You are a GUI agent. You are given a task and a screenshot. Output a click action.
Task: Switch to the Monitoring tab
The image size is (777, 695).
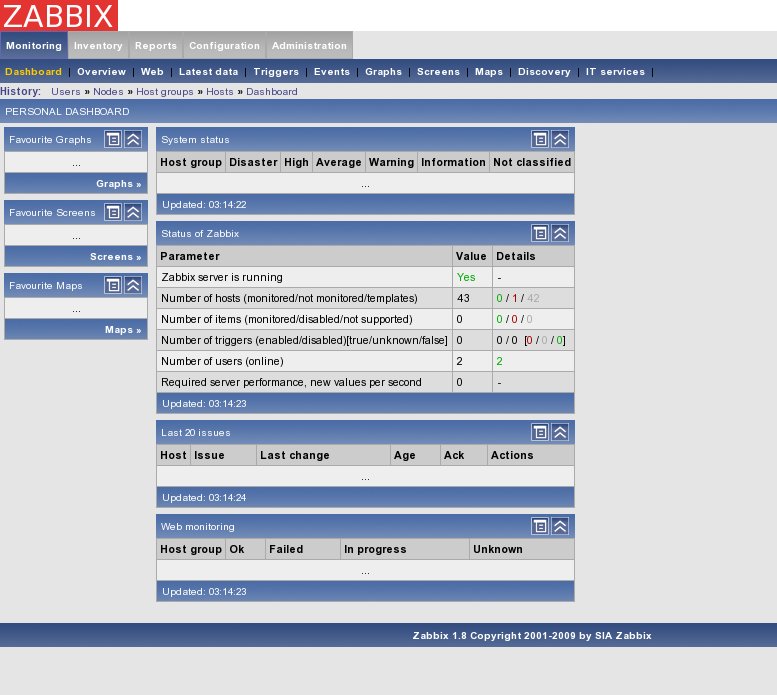[34, 46]
